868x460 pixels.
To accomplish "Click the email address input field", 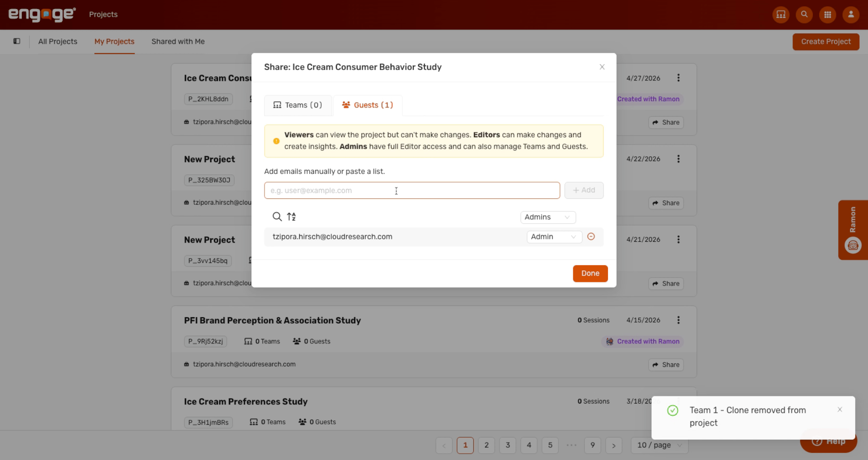I will coord(412,190).
